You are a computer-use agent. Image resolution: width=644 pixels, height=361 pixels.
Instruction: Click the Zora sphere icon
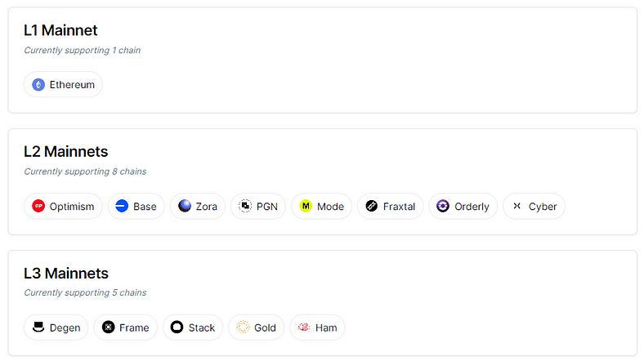pyautogui.click(x=185, y=206)
